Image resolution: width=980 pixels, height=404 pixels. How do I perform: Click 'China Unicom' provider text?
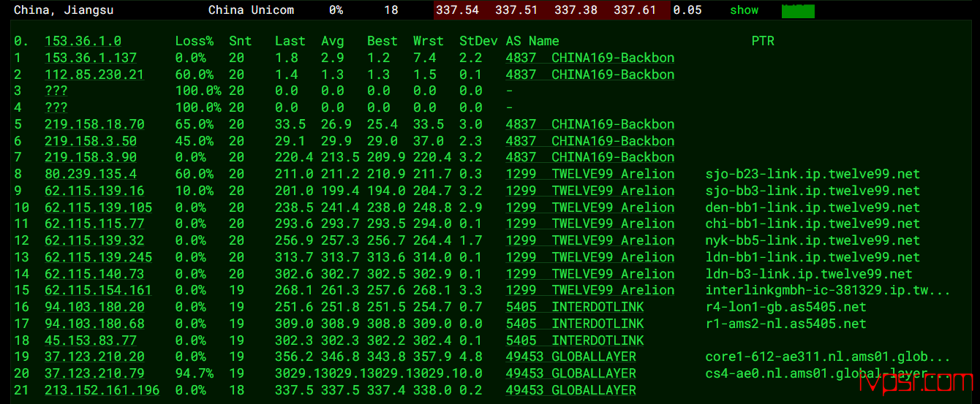click(x=251, y=10)
